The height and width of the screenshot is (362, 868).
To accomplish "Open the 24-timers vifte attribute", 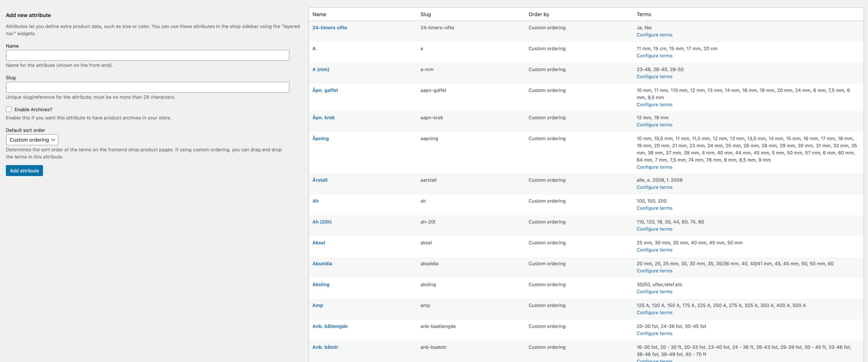I will tap(330, 28).
